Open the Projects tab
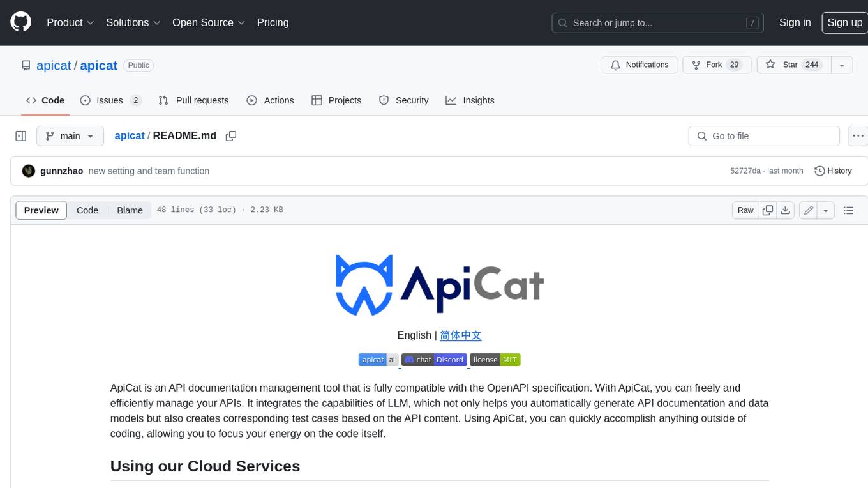Image resolution: width=868 pixels, height=488 pixels. pos(336,100)
